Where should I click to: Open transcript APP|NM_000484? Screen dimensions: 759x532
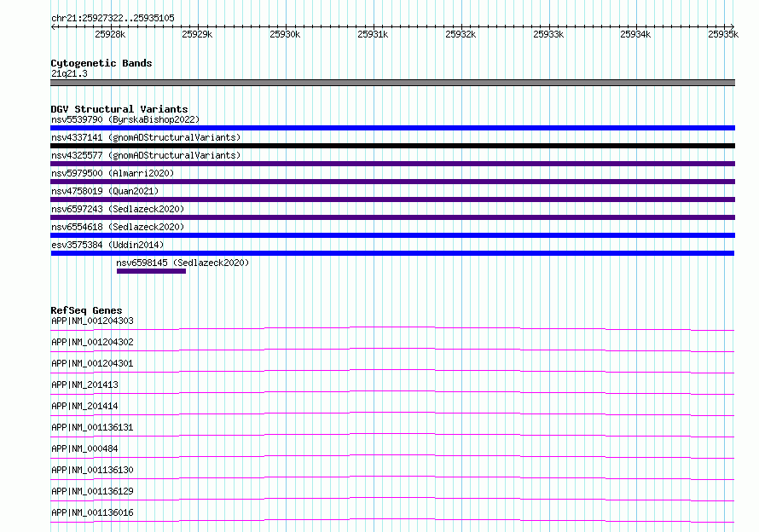[84, 448]
